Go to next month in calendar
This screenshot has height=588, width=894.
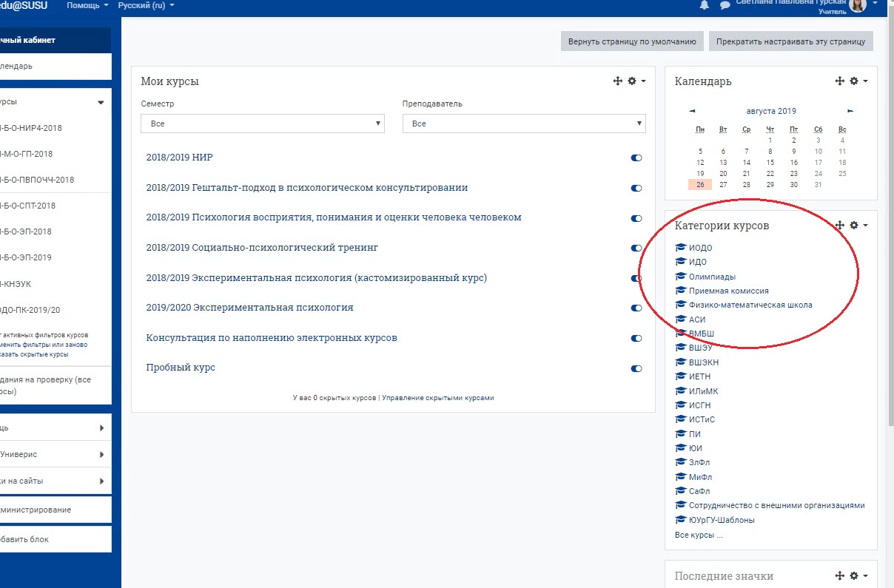coord(850,111)
